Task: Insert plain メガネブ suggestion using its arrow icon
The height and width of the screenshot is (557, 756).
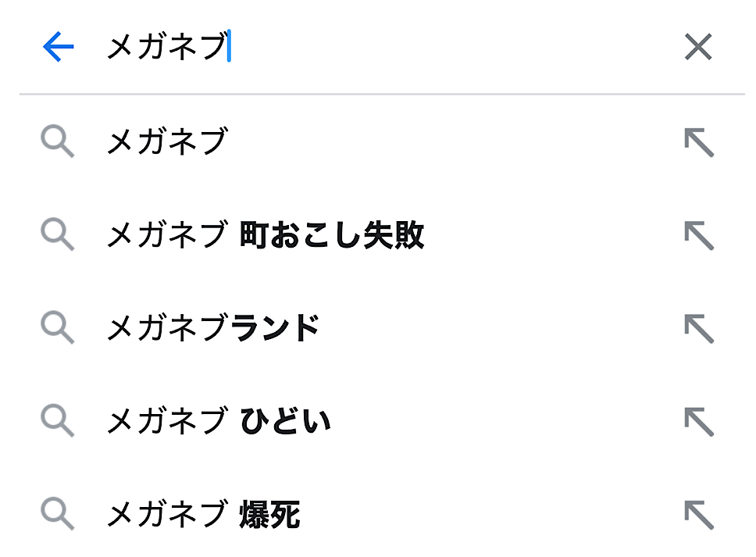Action: coord(698,142)
